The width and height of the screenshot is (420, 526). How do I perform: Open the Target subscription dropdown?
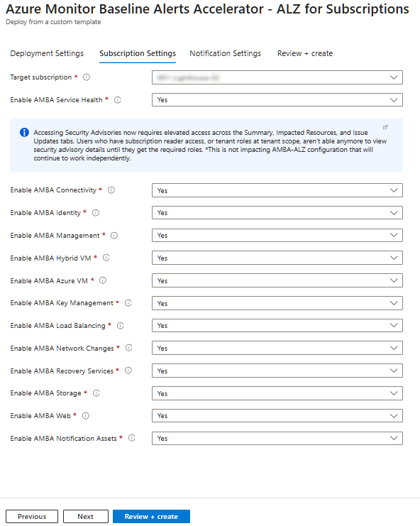click(x=277, y=77)
